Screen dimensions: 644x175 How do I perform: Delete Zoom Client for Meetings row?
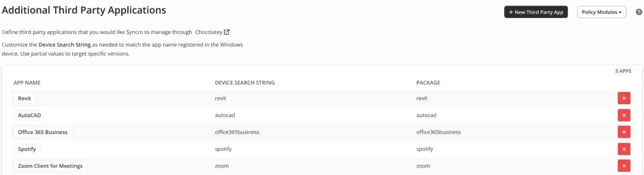click(x=624, y=166)
